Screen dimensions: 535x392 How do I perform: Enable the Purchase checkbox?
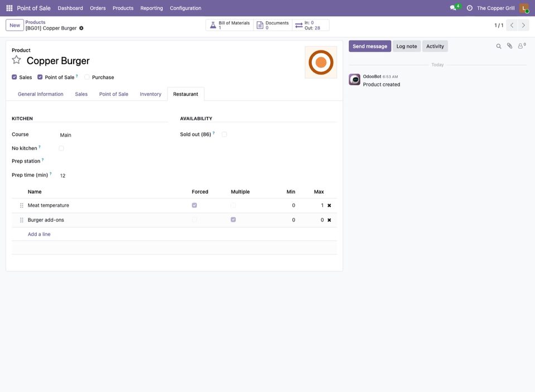[x=87, y=77]
